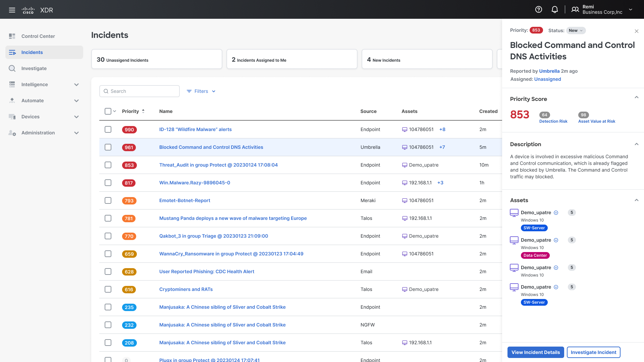Click the +7 assets indicator in Umbrella row

click(442, 147)
